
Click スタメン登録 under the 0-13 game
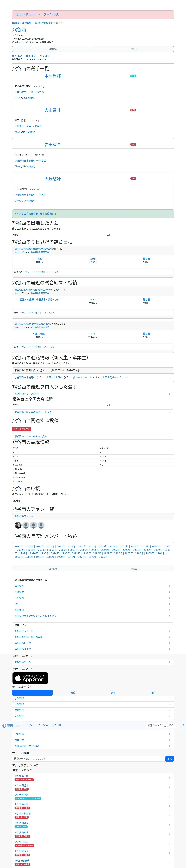point(33,313)
